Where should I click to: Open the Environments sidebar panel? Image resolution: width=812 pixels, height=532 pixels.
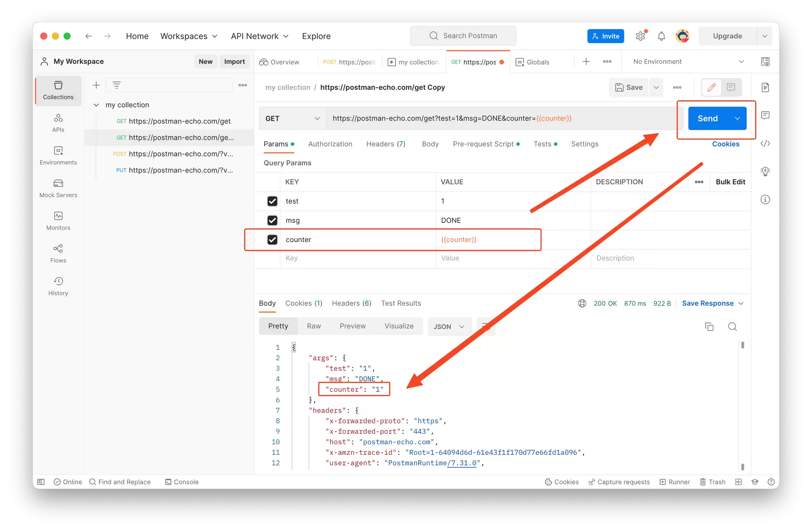[x=58, y=156]
